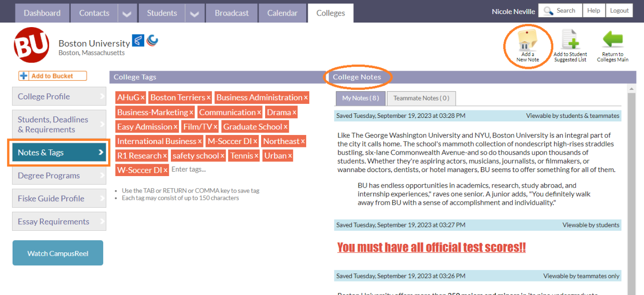This screenshot has height=295, width=644.
Task: Delete the Easy Admission tag via x
Action: [x=175, y=127]
